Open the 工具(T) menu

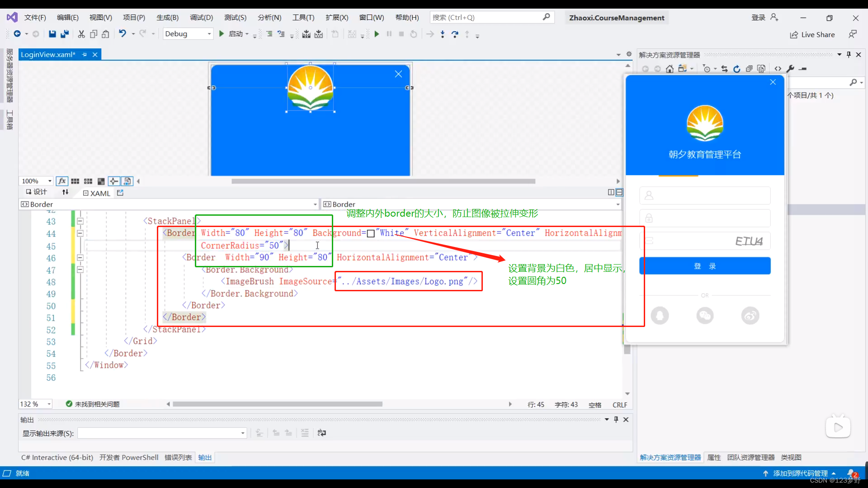pyautogui.click(x=303, y=17)
